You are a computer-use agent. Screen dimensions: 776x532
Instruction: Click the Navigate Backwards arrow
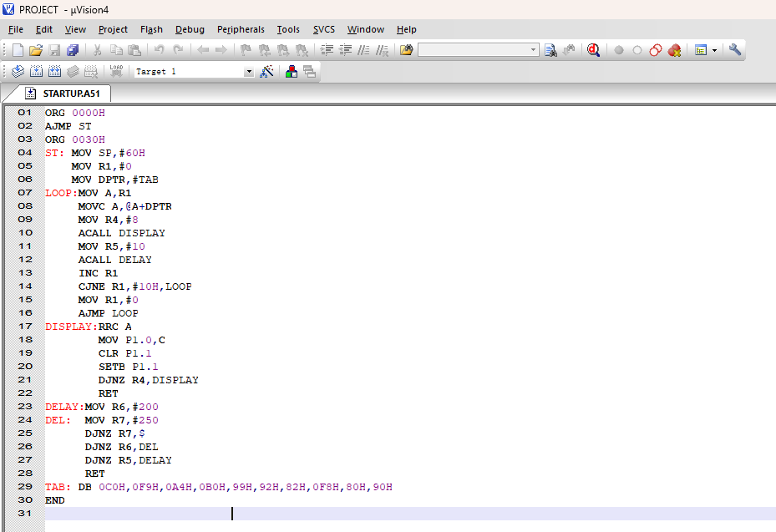tap(203, 50)
